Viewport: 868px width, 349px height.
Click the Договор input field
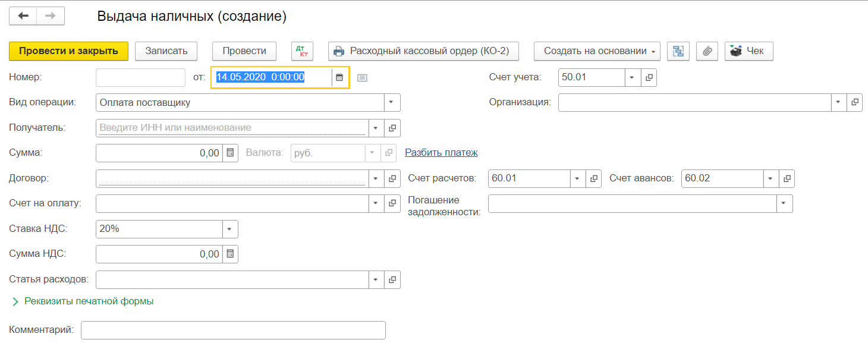coord(232,178)
